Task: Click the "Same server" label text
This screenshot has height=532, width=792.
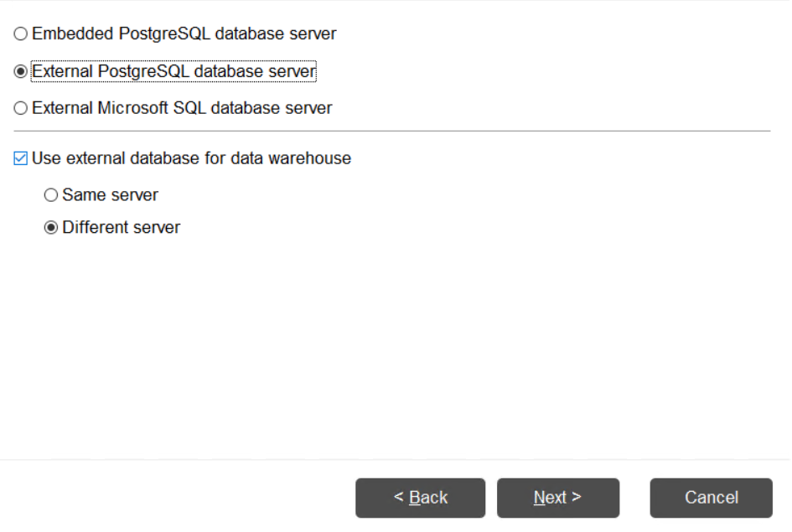Action: pyautogui.click(x=110, y=195)
